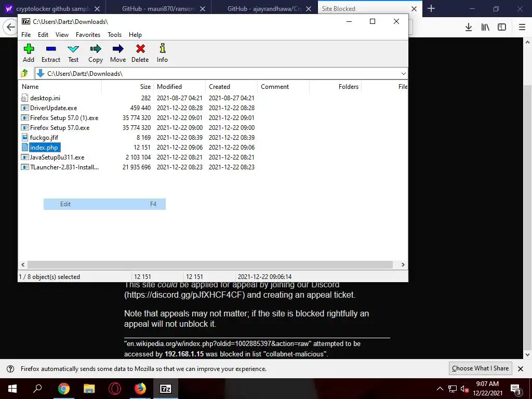Image resolution: width=532 pixels, height=399 pixels.
Task: Open the File menu
Action: pyautogui.click(x=26, y=35)
